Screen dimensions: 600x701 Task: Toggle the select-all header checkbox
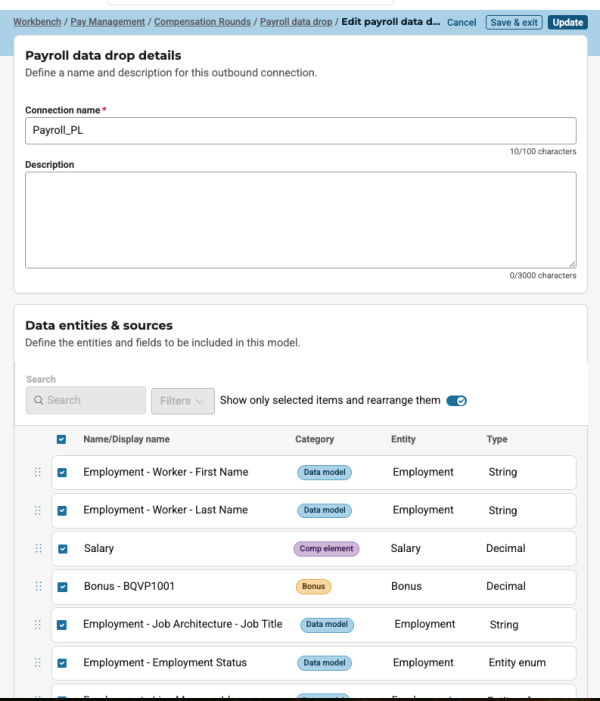click(x=62, y=439)
